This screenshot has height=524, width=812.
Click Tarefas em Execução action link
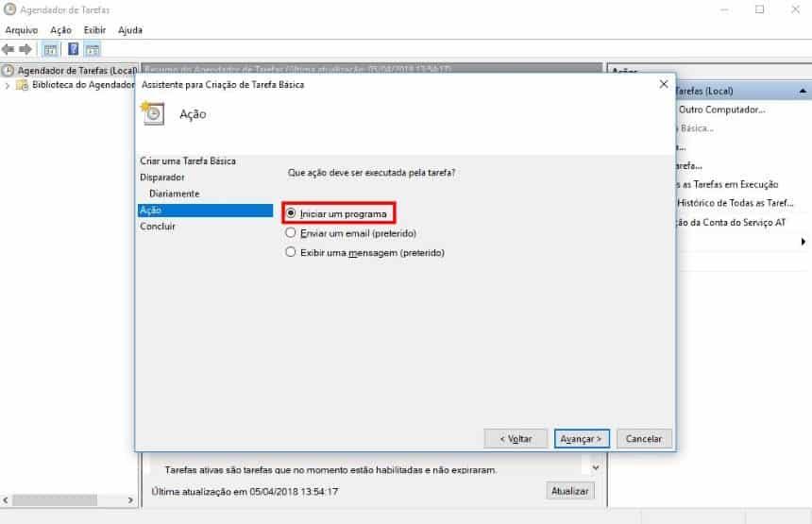tap(727, 184)
